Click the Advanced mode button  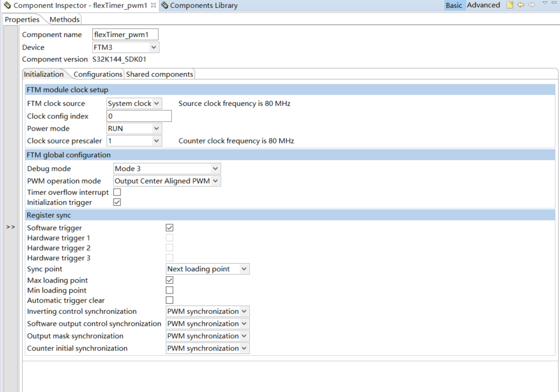tap(484, 5)
